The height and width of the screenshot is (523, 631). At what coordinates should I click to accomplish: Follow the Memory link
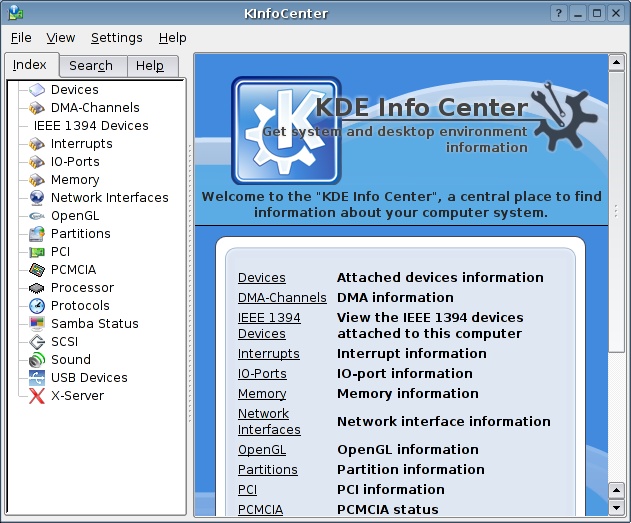point(262,393)
